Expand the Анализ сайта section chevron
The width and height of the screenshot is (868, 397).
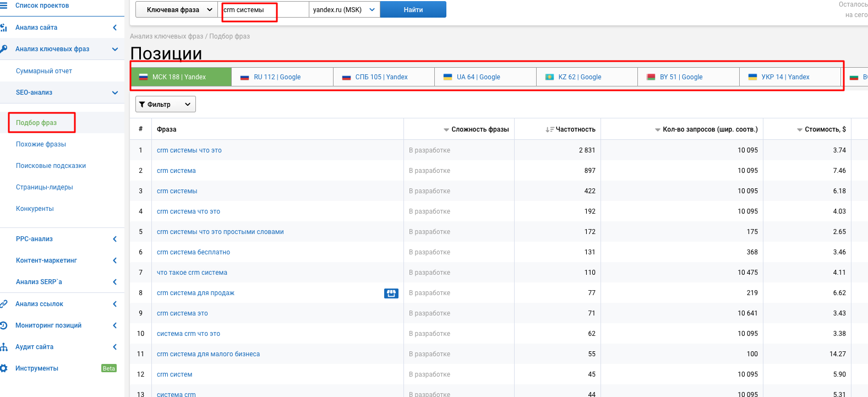[114, 28]
